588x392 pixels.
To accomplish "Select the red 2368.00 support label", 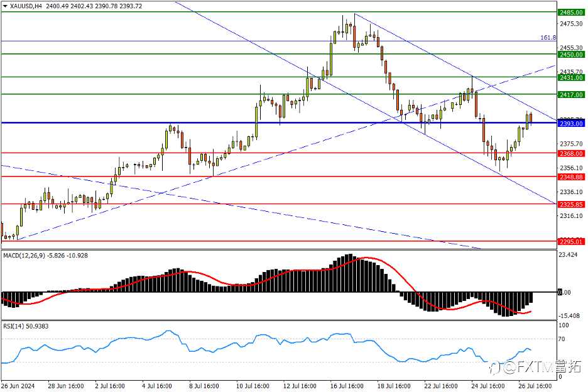I will point(571,153).
